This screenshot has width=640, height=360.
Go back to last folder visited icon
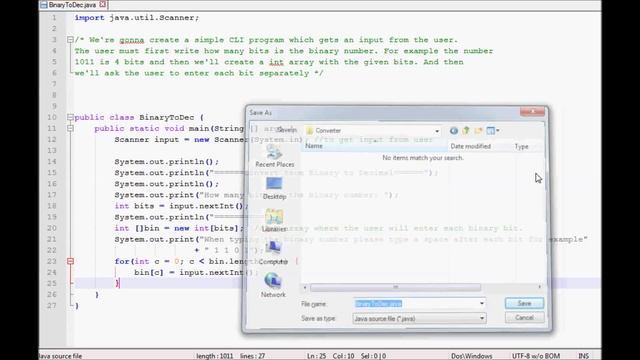point(453,131)
